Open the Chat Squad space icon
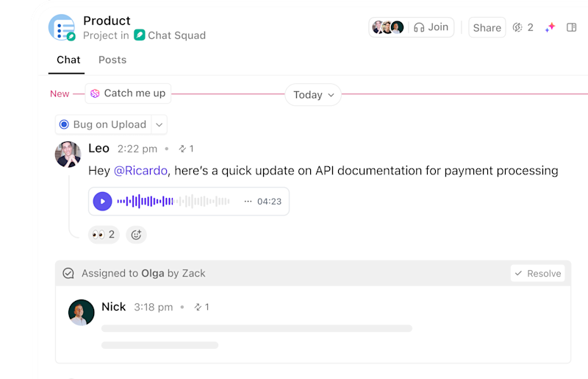This screenshot has height=379, width=588. [140, 35]
